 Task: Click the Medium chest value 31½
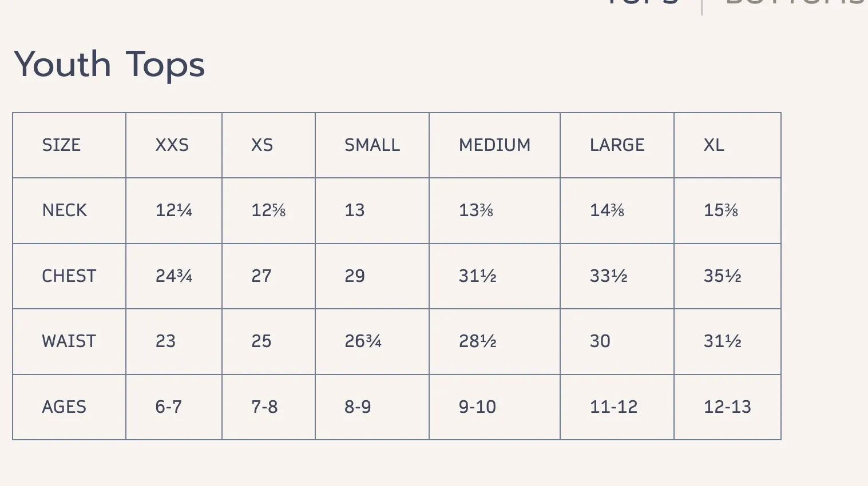click(x=478, y=276)
